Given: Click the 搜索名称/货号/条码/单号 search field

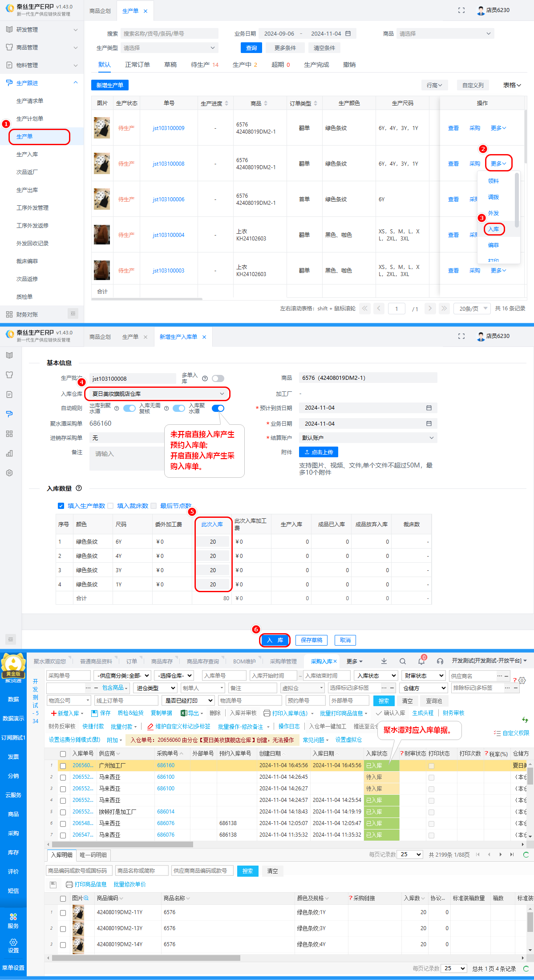Looking at the screenshot, I should point(170,33).
